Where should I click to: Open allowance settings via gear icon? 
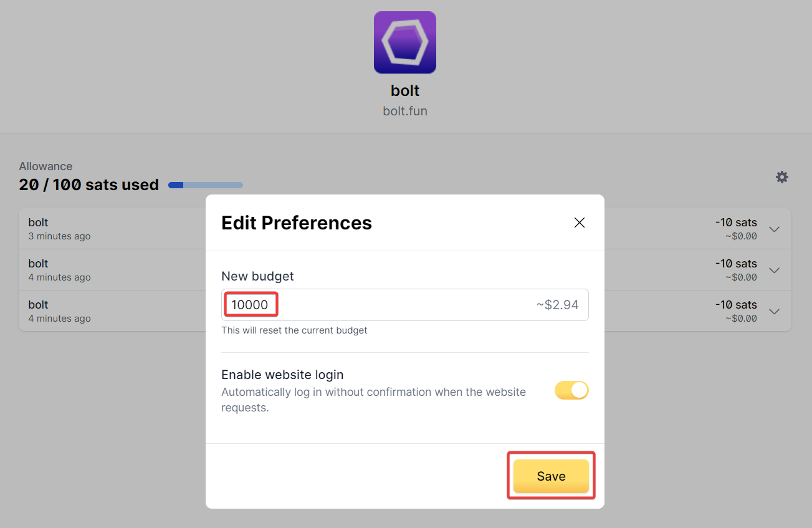781,177
